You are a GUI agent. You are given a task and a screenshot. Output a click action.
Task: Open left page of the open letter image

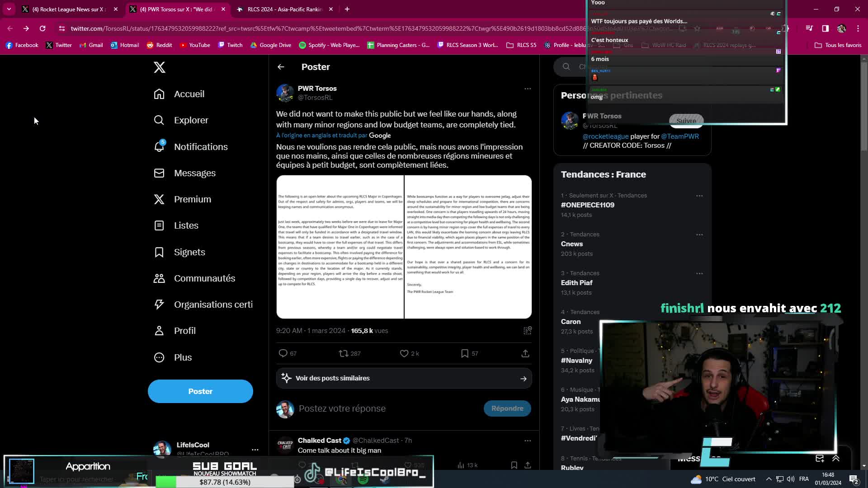[340, 247]
